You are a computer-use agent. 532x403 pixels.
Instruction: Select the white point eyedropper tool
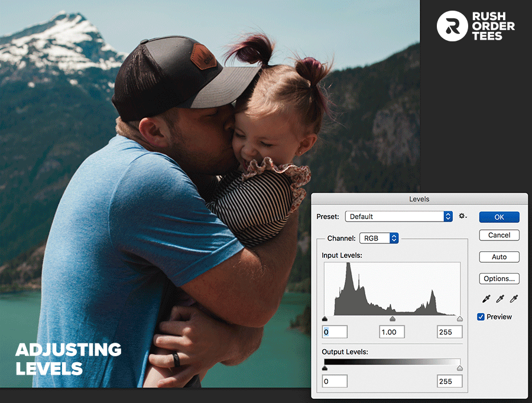coord(512,298)
